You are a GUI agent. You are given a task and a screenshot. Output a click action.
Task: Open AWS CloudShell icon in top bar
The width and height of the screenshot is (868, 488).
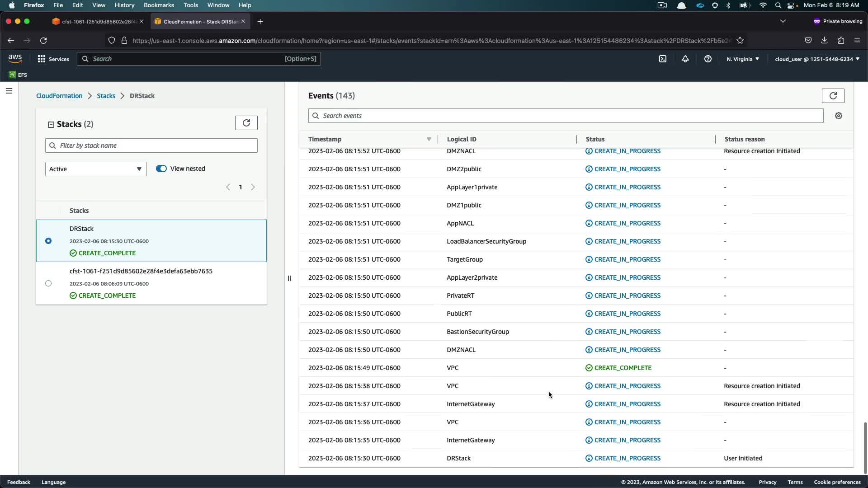point(663,59)
